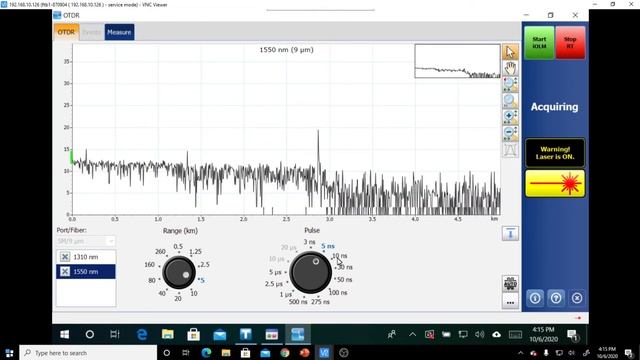Click the yellow laser emission indicator
Viewport: 640px width, 360px height.
[x=555, y=184]
